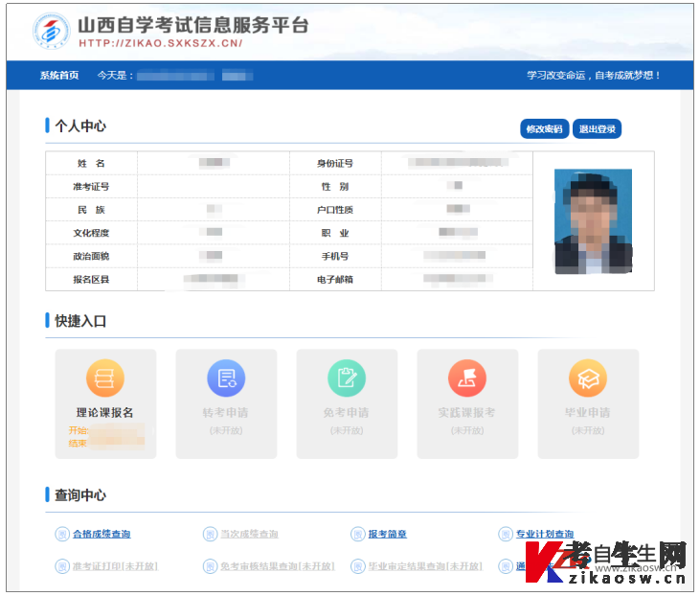The width and height of the screenshot is (700, 596).
Task: Click the 转考申请 blue document icon
Action: (226, 378)
